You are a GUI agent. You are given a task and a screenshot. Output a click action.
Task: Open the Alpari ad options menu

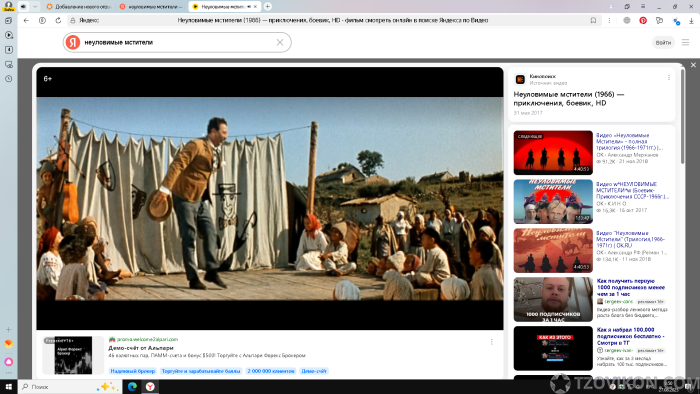(x=492, y=342)
